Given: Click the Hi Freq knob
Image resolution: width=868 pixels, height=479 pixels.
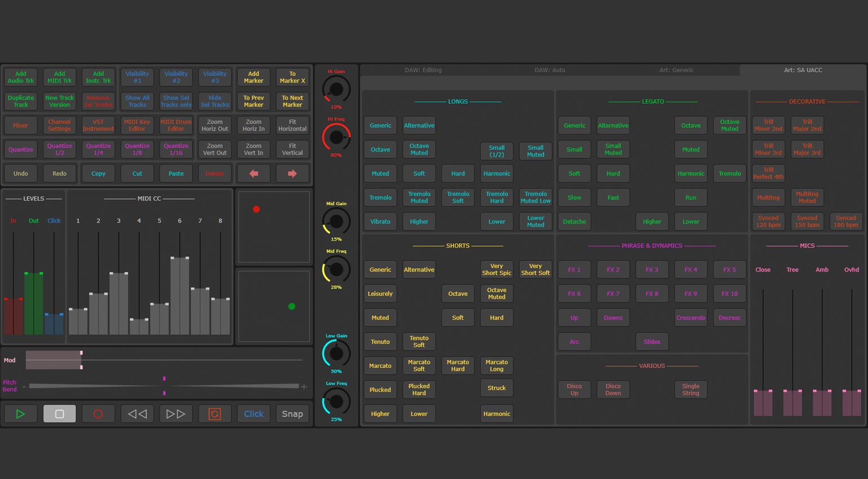Looking at the screenshot, I should click(336, 137).
